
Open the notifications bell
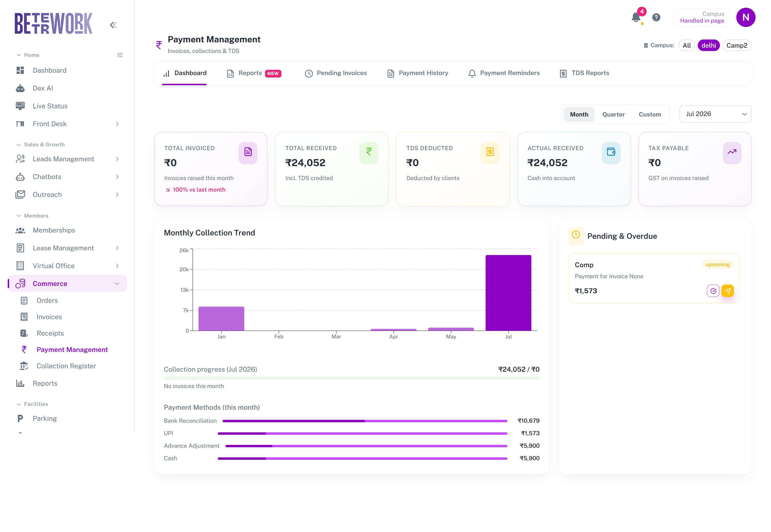(636, 17)
